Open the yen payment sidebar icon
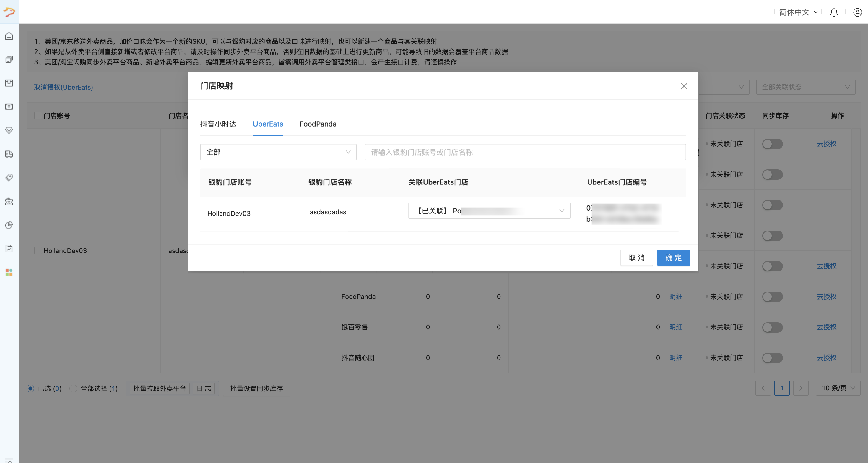868x463 pixels. click(x=9, y=106)
